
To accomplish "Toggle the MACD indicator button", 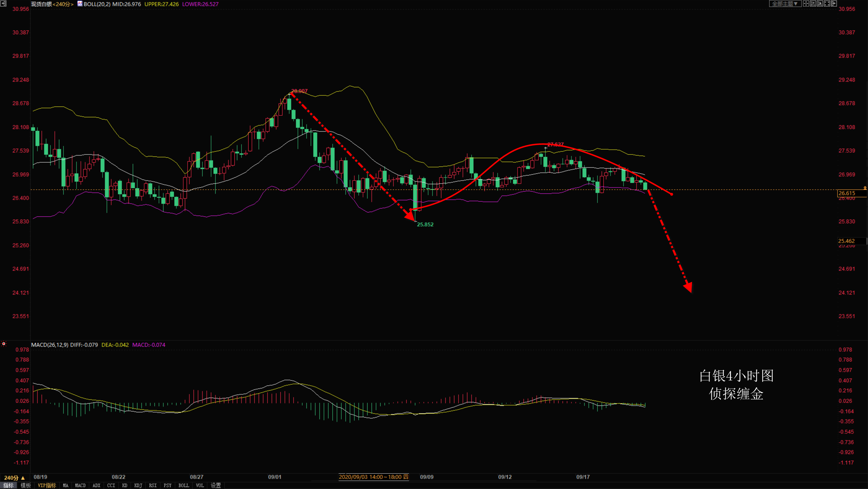I will (x=80, y=485).
